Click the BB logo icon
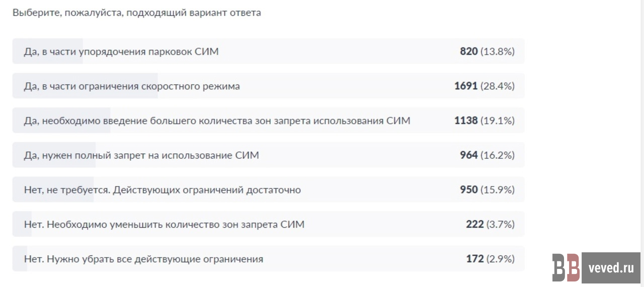Viewport: 644px width, 287px height. tap(566, 267)
